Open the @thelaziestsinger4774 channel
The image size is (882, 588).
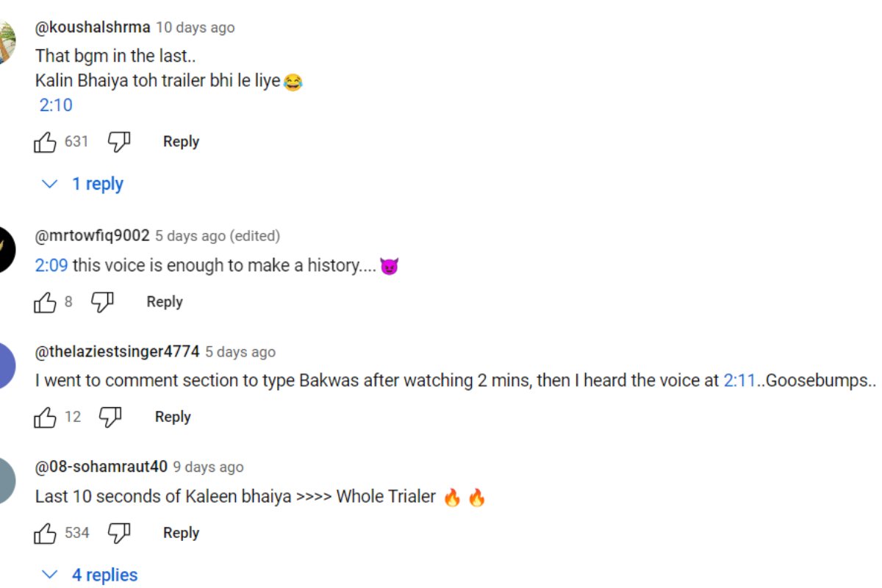(118, 352)
